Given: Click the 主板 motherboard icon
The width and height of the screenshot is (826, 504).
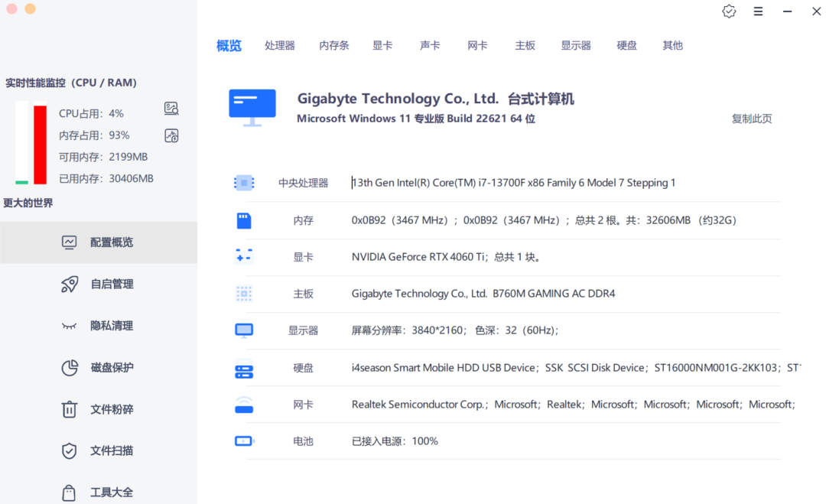Looking at the screenshot, I should point(244,294).
